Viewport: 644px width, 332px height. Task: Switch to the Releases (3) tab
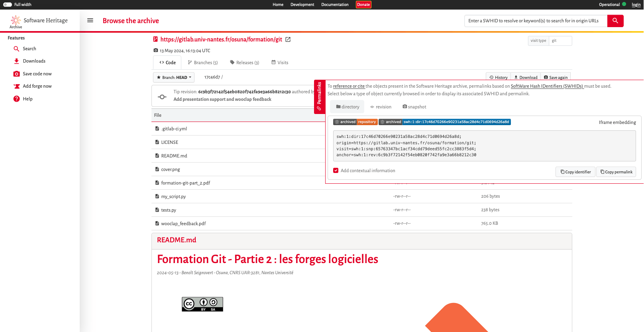pyautogui.click(x=245, y=63)
